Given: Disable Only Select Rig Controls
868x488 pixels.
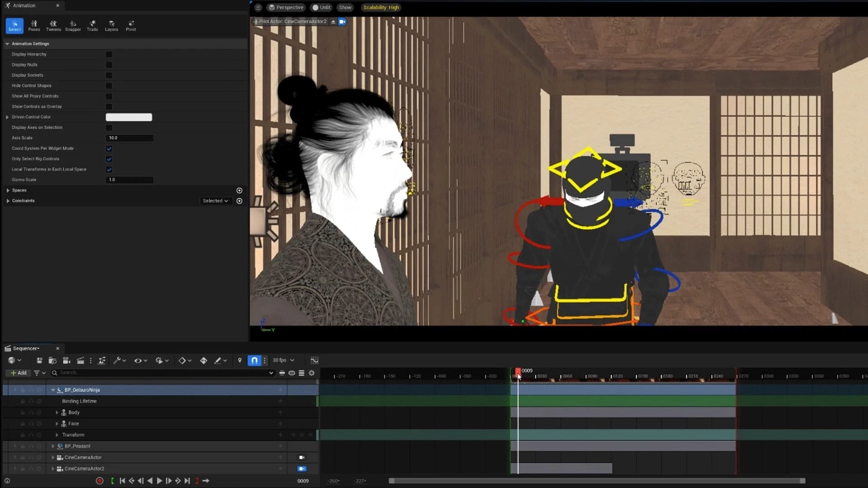Looking at the screenshot, I should coord(108,159).
